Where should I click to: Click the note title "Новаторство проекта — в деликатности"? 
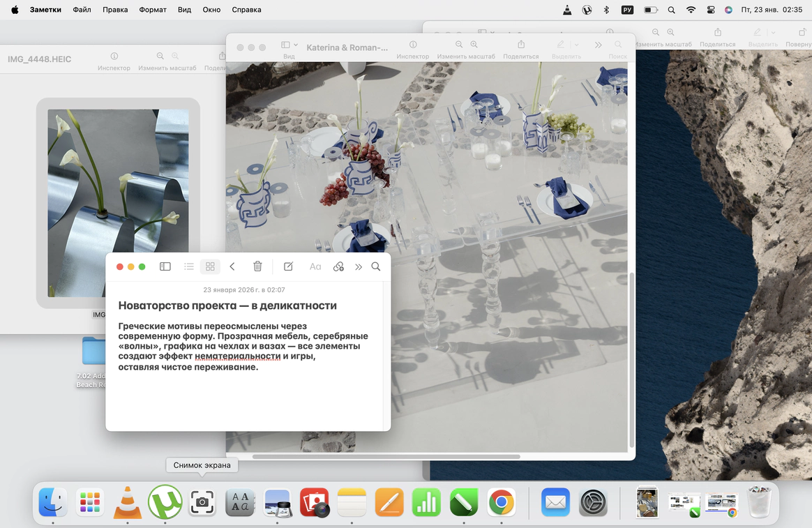[227, 306]
